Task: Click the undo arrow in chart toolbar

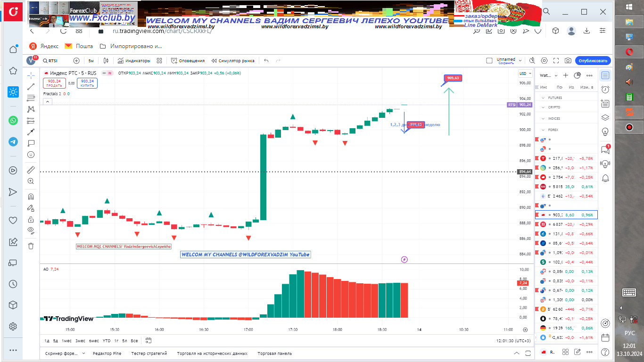Action: pyautogui.click(x=266, y=61)
